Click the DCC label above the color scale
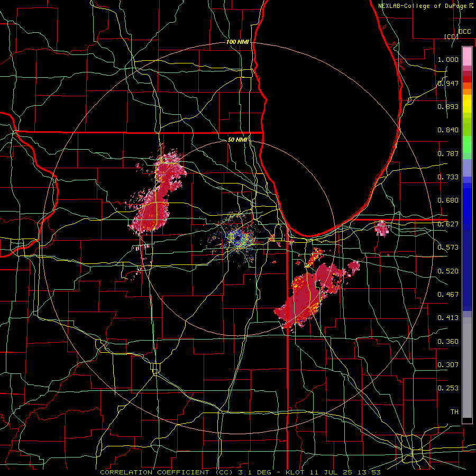476x476 pixels. pyautogui.click(x=464, y=32)
